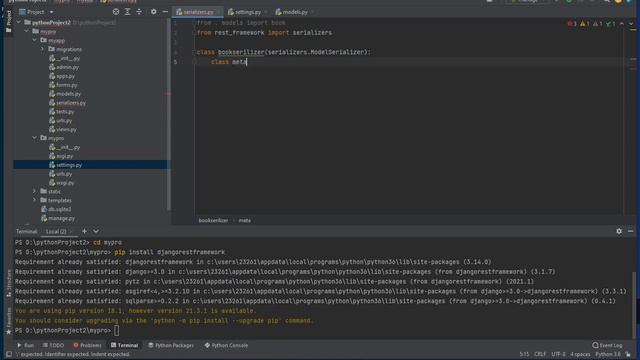The image size is (640, 360).
Task: Click line number 5 in the gutter
Action: (x=176, y=62)
